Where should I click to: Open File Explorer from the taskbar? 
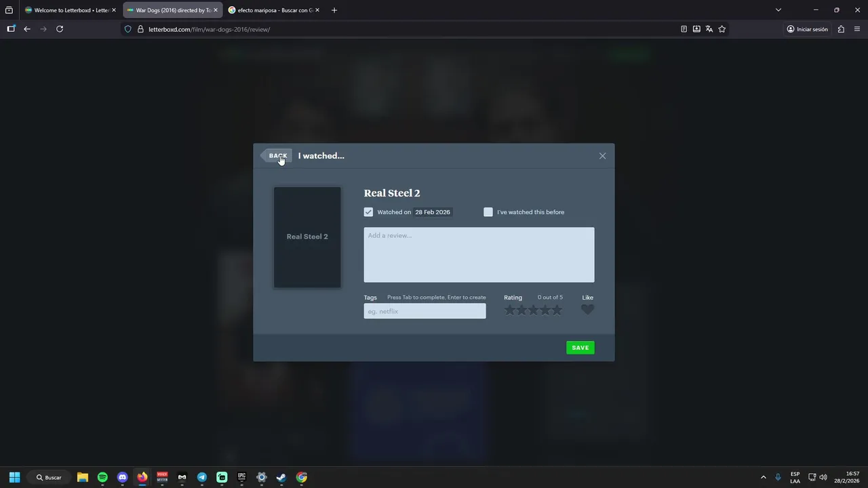(83, 477)
